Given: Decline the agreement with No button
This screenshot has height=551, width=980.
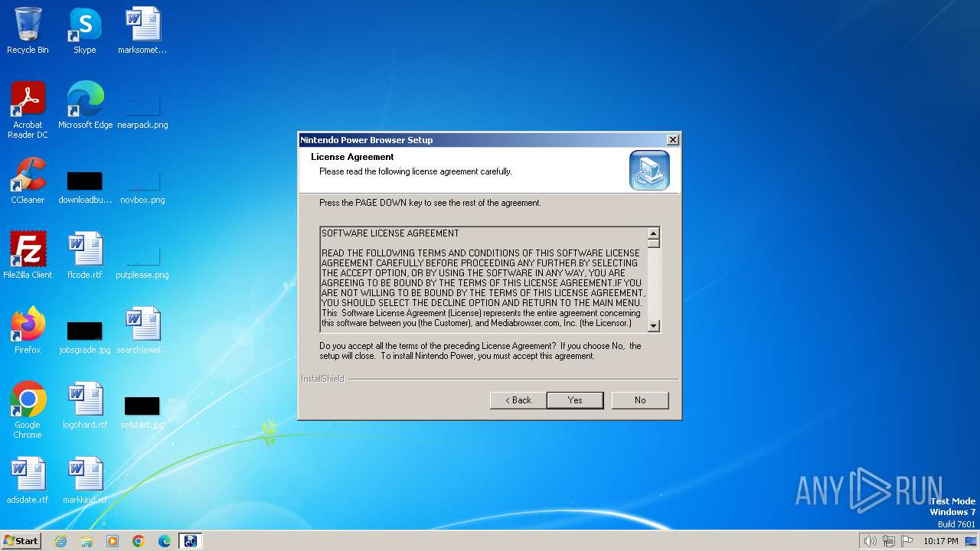Looking at the screenshot, I should tap(640, 400).
